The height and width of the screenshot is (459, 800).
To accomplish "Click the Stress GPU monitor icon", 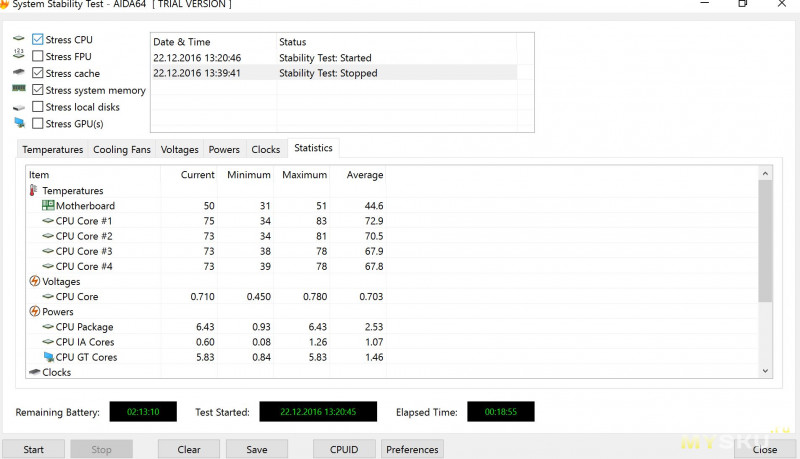I will (19, 122).
